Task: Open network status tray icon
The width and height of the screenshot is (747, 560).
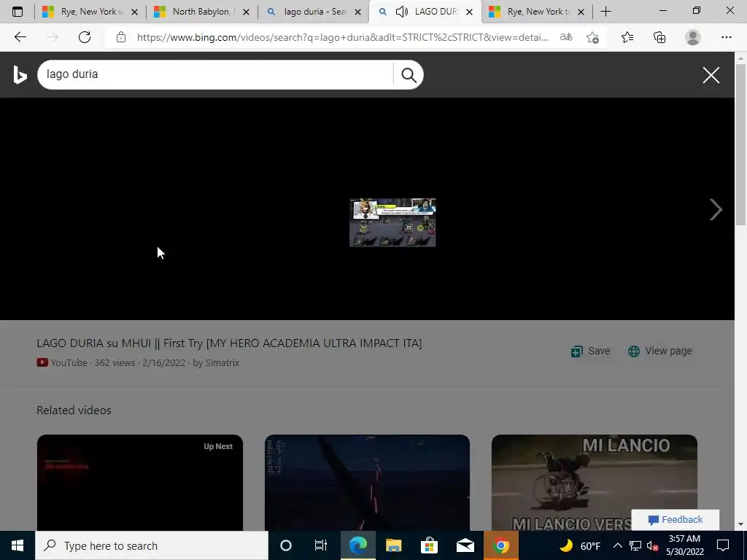Action: coord(635,545)
